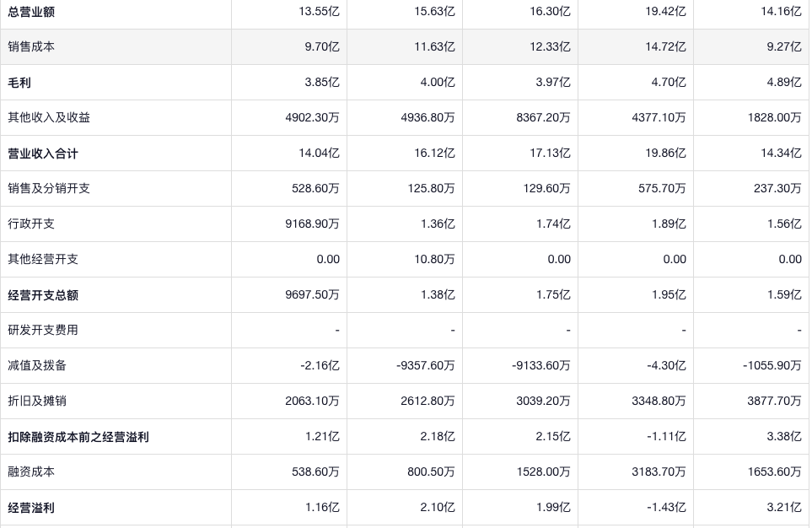
Task: Select the 融资成本 row label
Action: [x=31, y=472]
